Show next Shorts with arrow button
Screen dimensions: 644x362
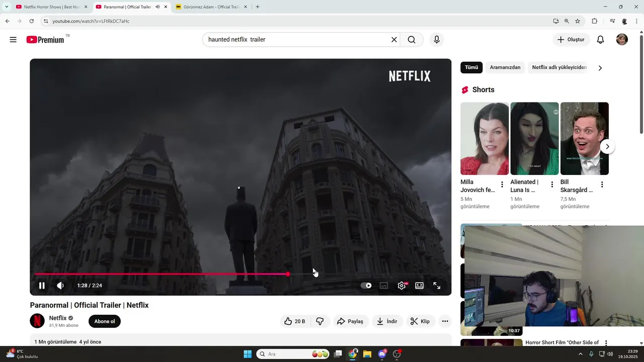point(607,147)
